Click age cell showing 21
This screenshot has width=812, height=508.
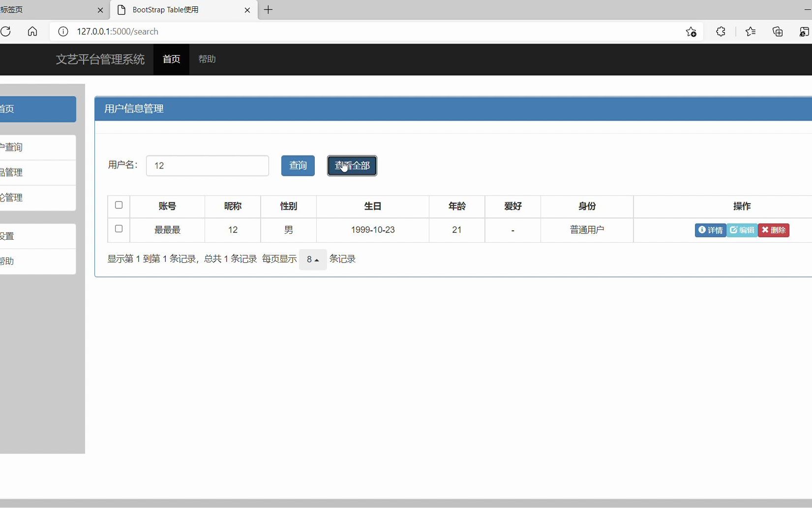click(457, 230)
